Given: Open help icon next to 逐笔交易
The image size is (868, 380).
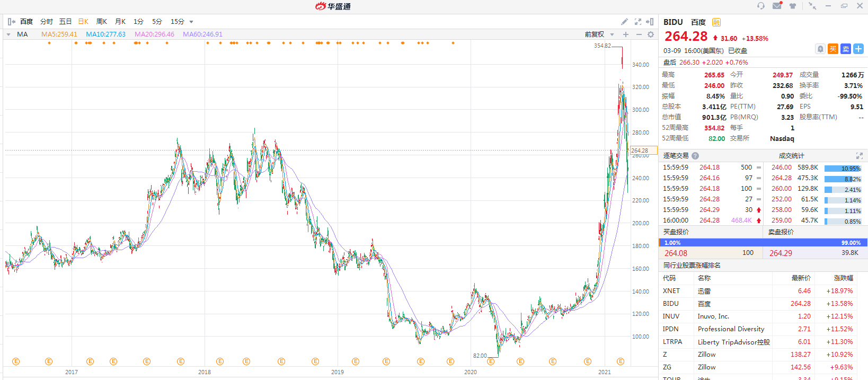Looking at the screenshot, I should click(x=695, y=156).
